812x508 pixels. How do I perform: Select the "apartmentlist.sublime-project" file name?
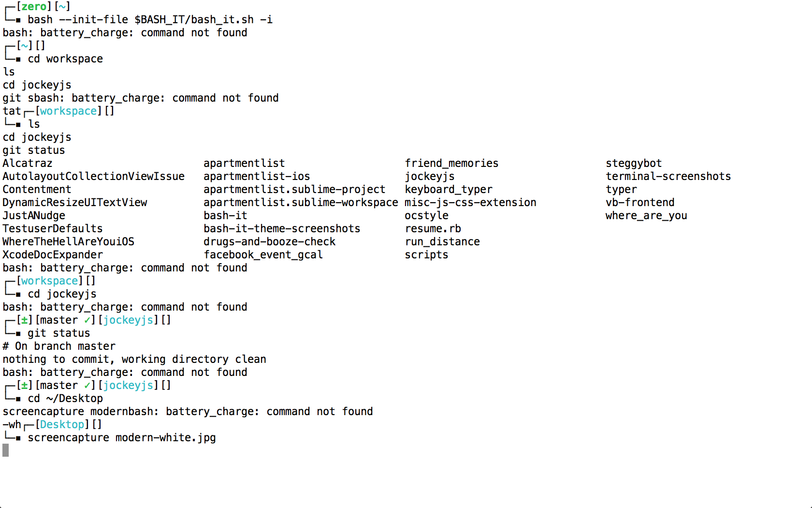pyautogui.click(x=294, y=189)
